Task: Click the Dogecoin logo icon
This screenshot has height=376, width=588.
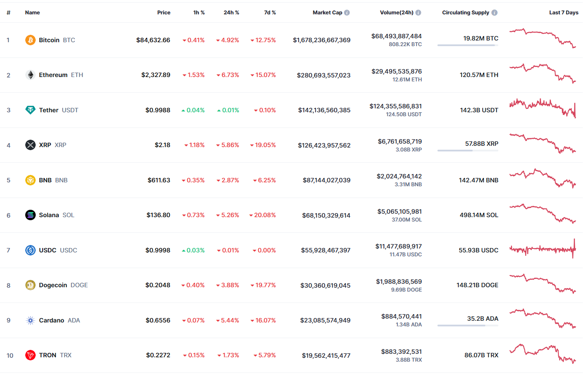Action: coord(30,285)
